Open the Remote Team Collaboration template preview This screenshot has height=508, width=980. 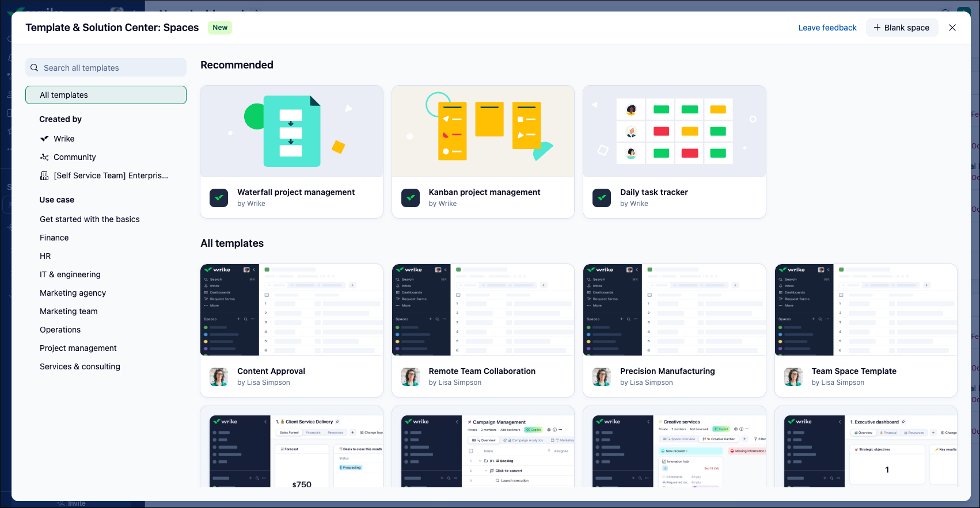[483, 310]
